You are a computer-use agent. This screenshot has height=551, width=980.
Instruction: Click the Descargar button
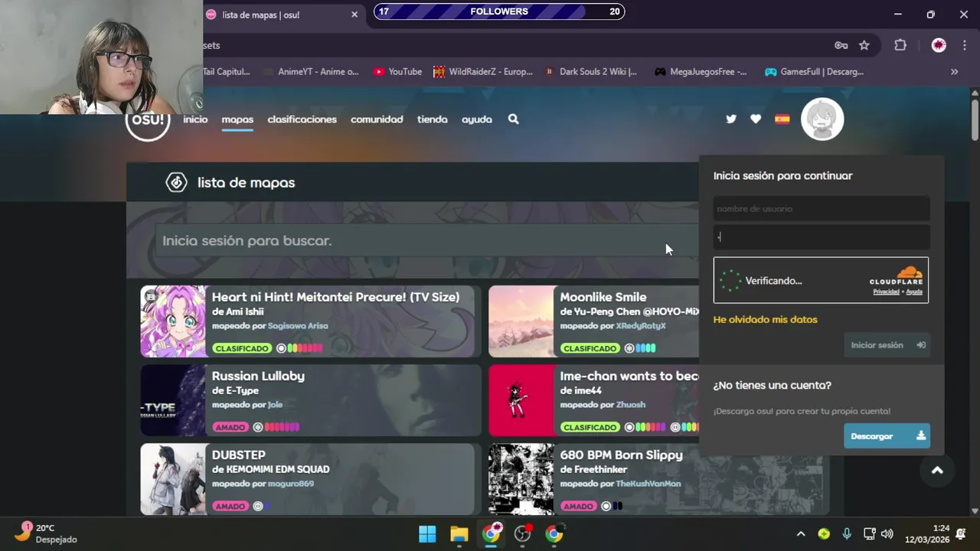887,436
